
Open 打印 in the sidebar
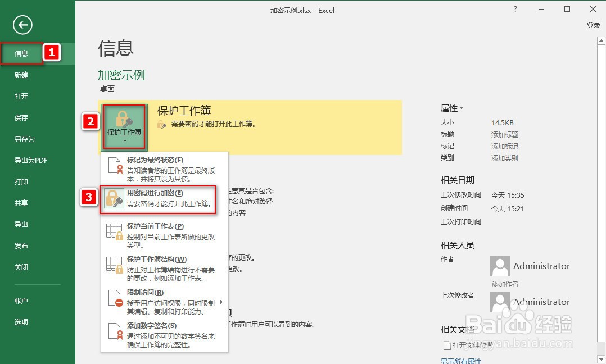(x=21, y=181)
